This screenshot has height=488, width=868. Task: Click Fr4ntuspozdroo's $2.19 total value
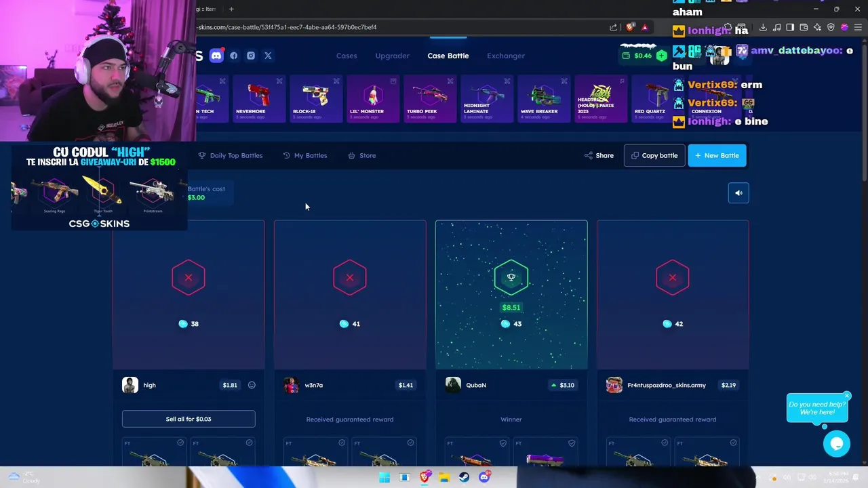pyautogui.click(x=728, y=385)
